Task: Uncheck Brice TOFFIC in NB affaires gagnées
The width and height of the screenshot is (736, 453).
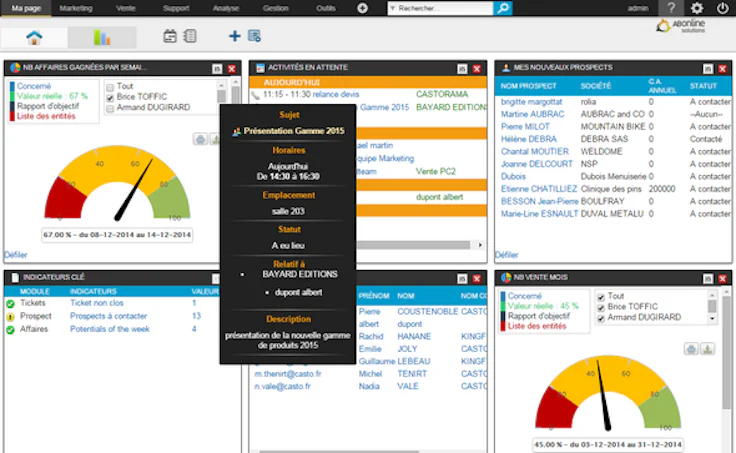Action: point(110,98)
